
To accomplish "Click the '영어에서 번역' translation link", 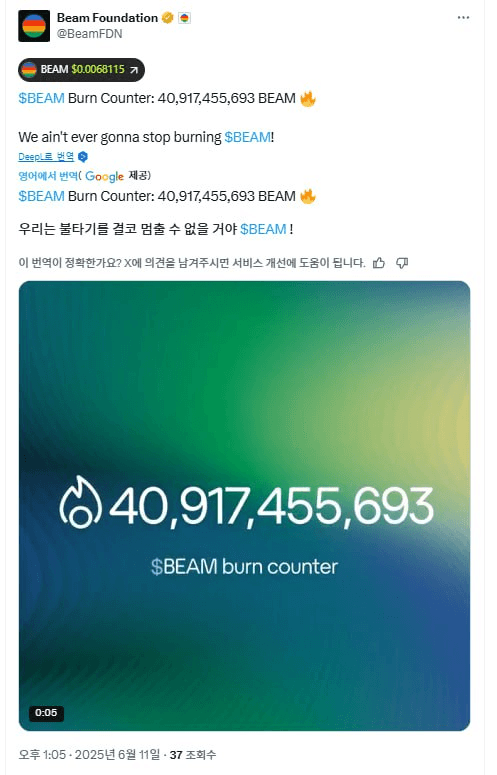I will (48, 176).
